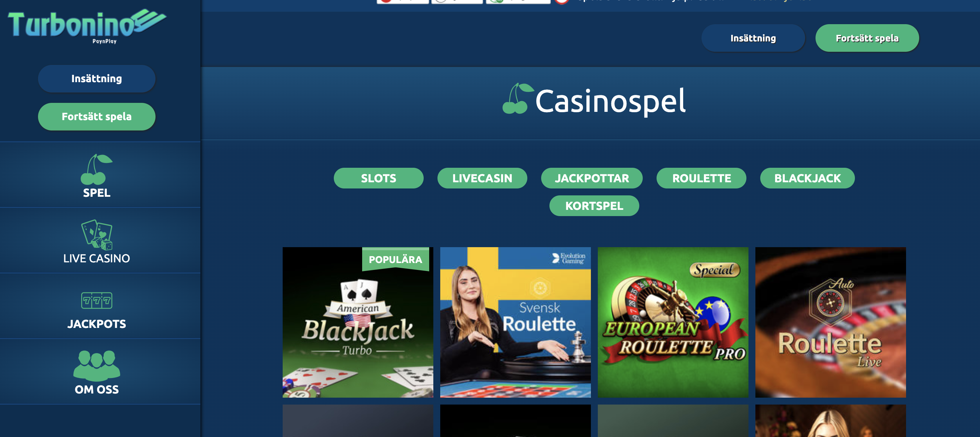980x437 pixels.
Task: Open Live Casino cards and dice icon
Action: coord(97,234)
